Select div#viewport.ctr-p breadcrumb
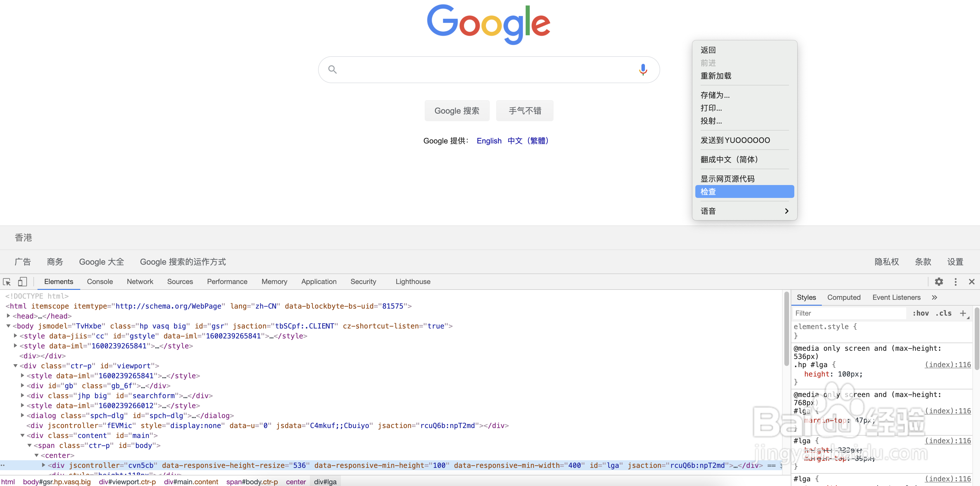This screenshot has width=980, height=486. tap(127, 482)
